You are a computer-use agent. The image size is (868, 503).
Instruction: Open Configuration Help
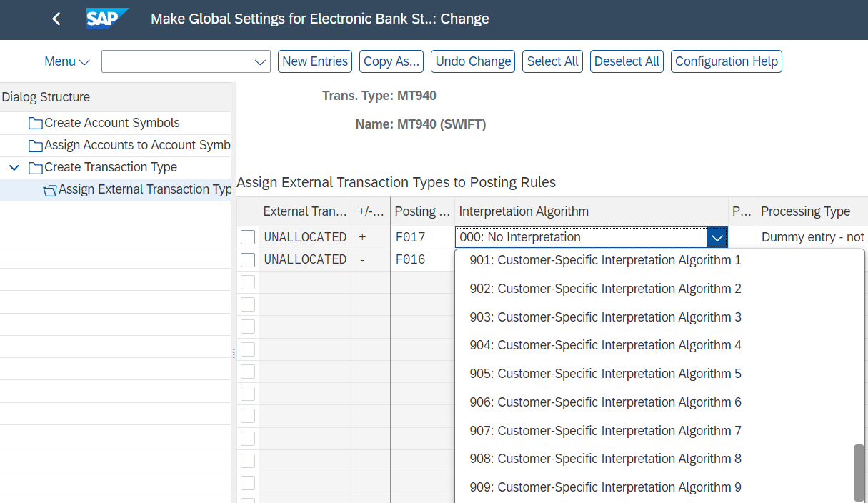tap(727, 61)
